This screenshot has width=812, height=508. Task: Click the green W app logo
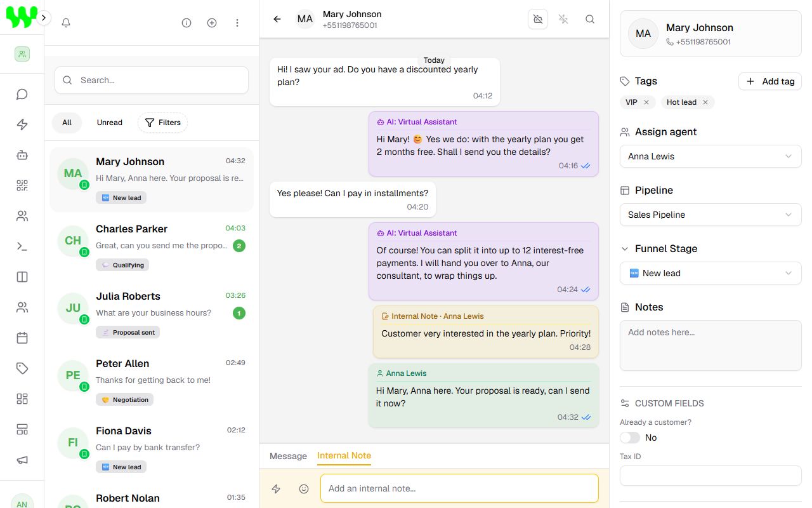(22, 18)
